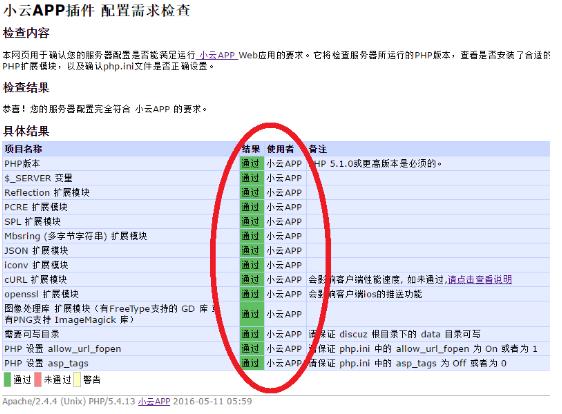The height and width of the screenshot is (414, 562).
Task: Click the PHP 设置 allow_url_fopen row name
Action: (x=63, y=349)
